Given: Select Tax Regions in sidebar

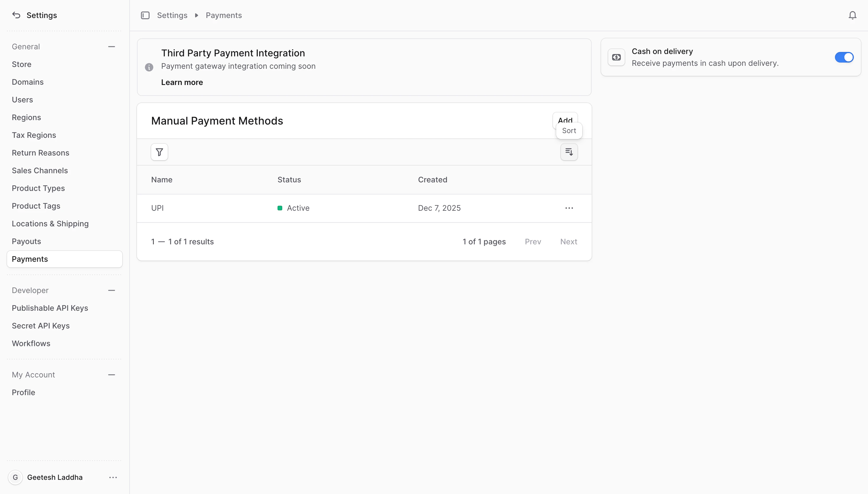Looking at the screenshot, I should click(x=34, y=135).
